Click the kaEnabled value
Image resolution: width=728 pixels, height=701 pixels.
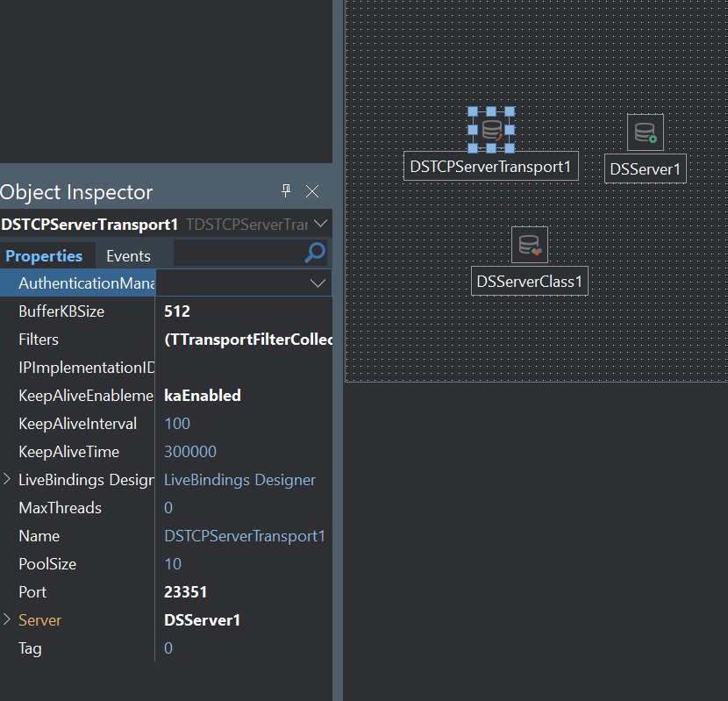point(203,396)
